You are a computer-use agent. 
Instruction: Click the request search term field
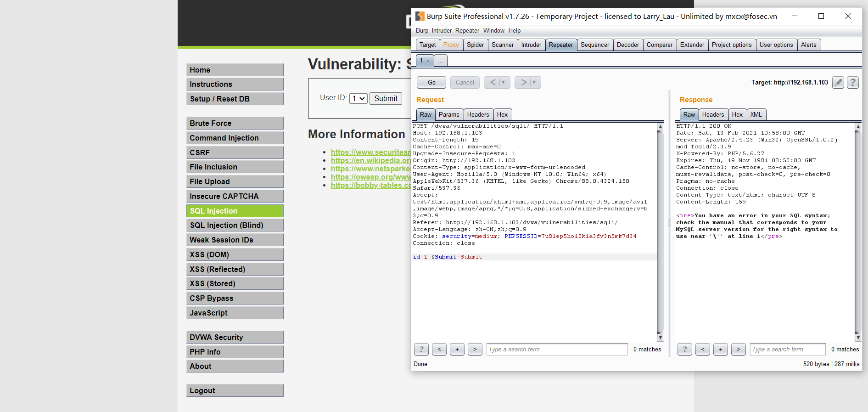556,350
